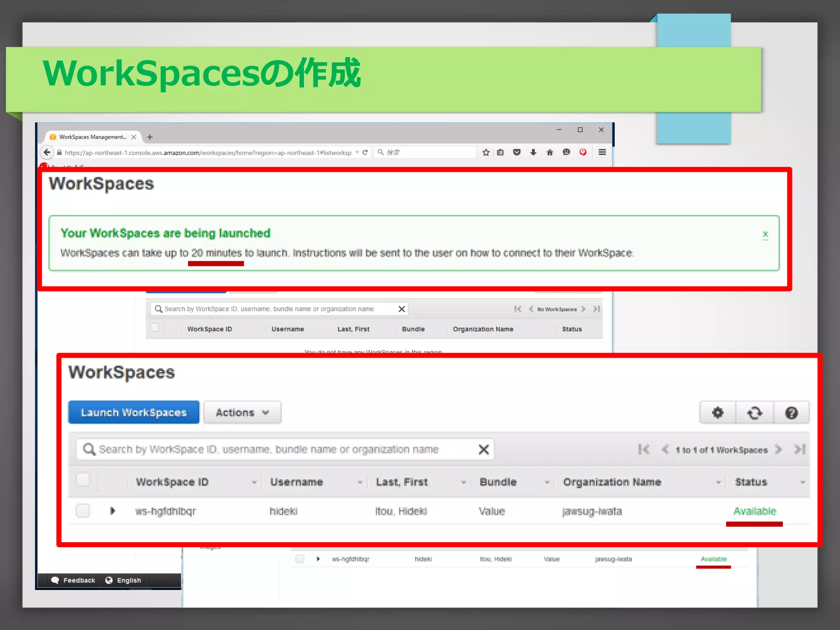Click the small search field in background console
This screenshot has height=630, width=840.
(x=279, y=309)
